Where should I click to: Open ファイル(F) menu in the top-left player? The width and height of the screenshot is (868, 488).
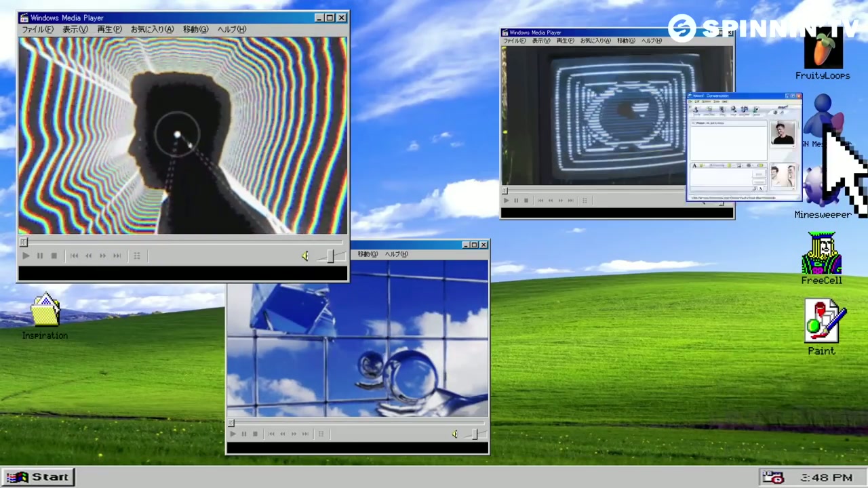tap(37, 29)
